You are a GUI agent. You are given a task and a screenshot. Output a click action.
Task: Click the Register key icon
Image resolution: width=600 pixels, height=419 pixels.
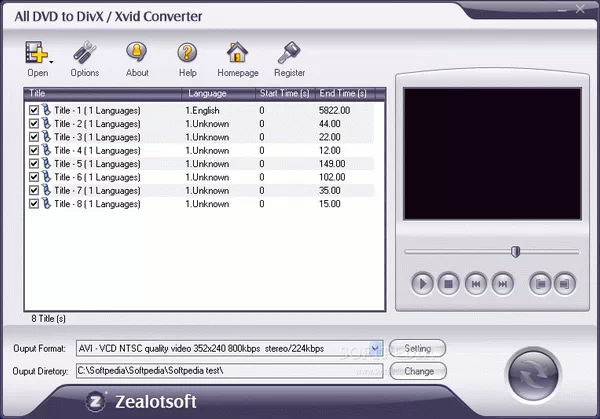289,52
